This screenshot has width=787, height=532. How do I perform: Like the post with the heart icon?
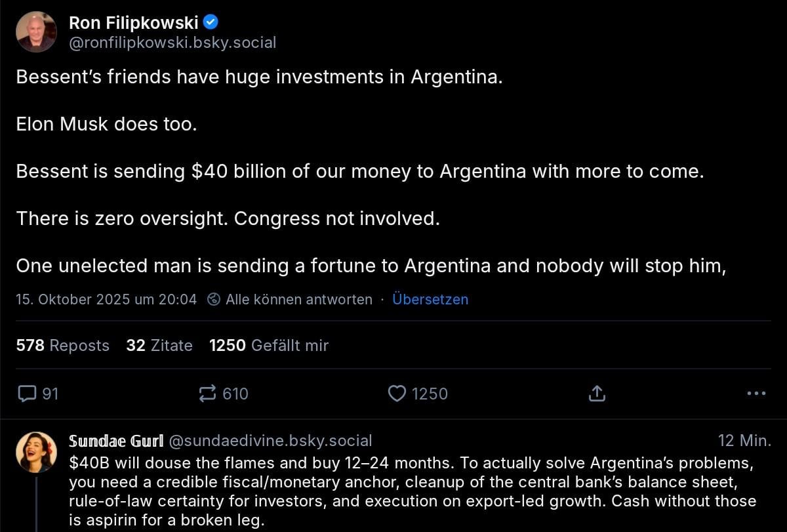(x=397, y=394)
